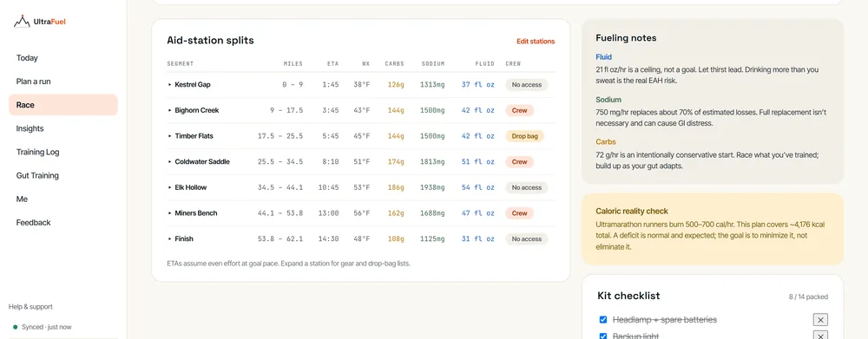
Task: Click the CARBS column header
Action: [395, 63]
